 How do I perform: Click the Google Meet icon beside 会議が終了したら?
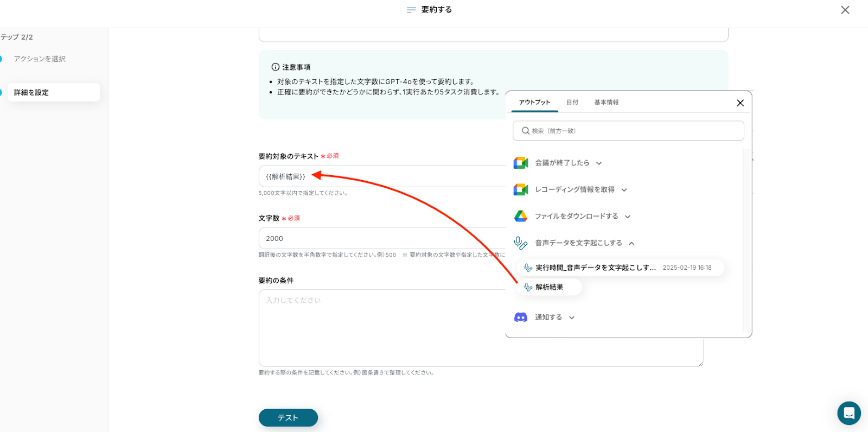pos(521,163)
